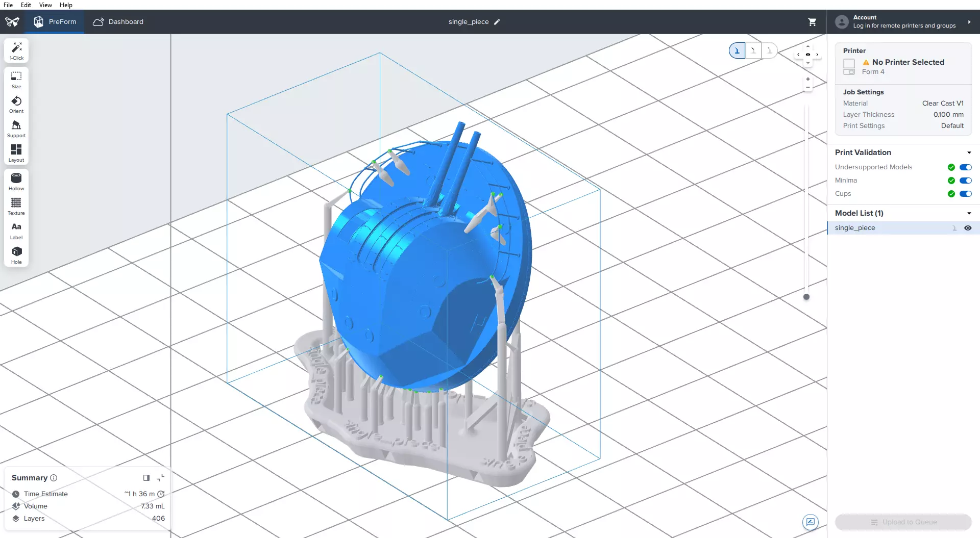980x538 pixels.
Task: Open the Hole tool
Action: click(16, 255)
